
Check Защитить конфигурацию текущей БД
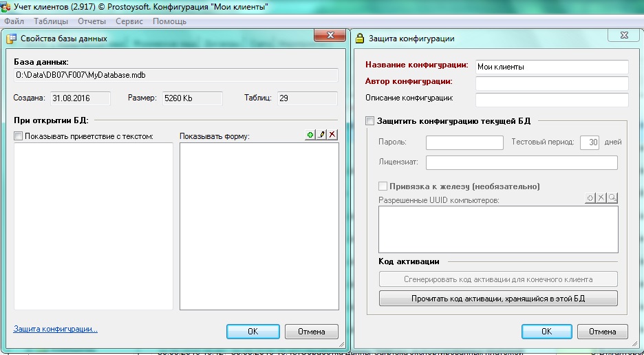pos(369,121)
